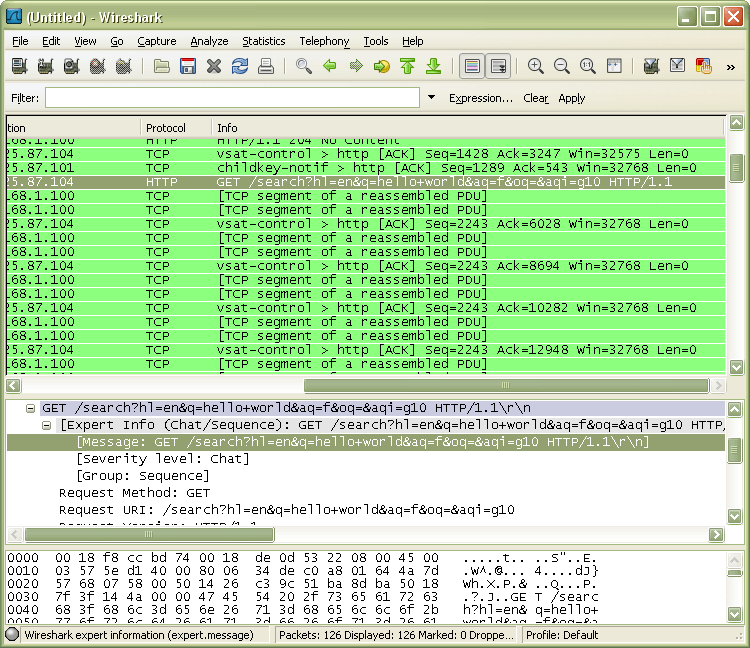Go forward in packet history

356,66
